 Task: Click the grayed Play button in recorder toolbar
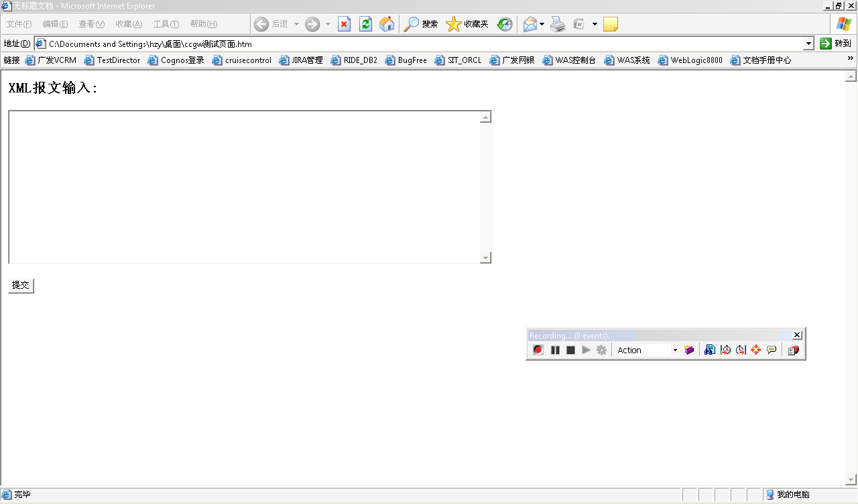[x=586, y=350]
